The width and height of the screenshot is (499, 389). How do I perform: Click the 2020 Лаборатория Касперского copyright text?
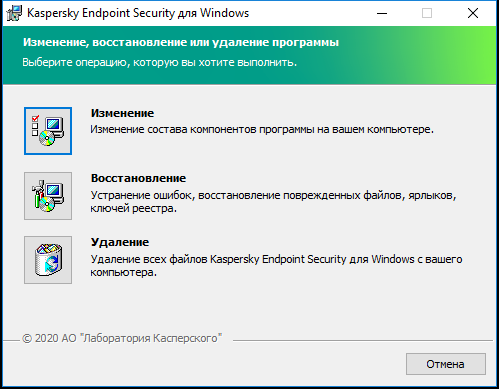click(x=122, y=338)
